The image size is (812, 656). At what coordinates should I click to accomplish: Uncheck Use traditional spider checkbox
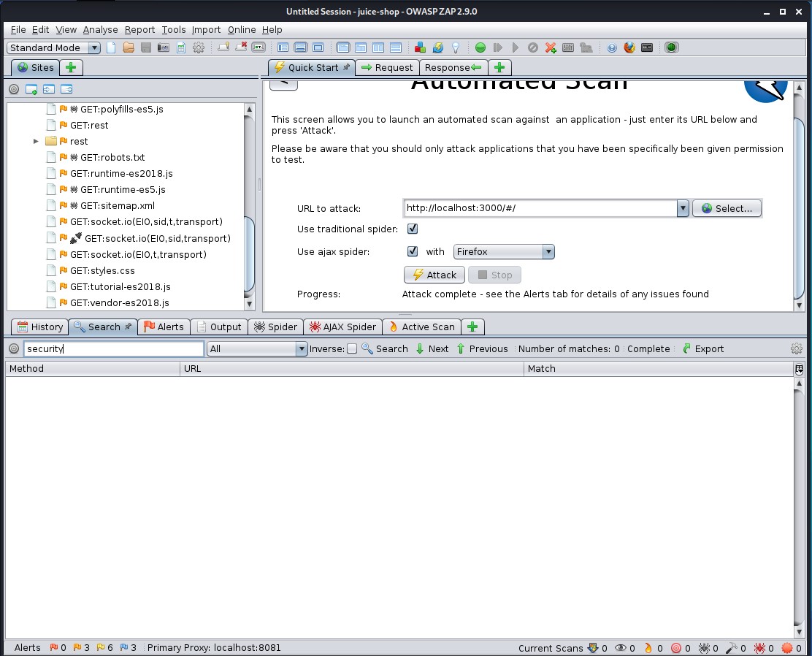(x=413, y=229)
